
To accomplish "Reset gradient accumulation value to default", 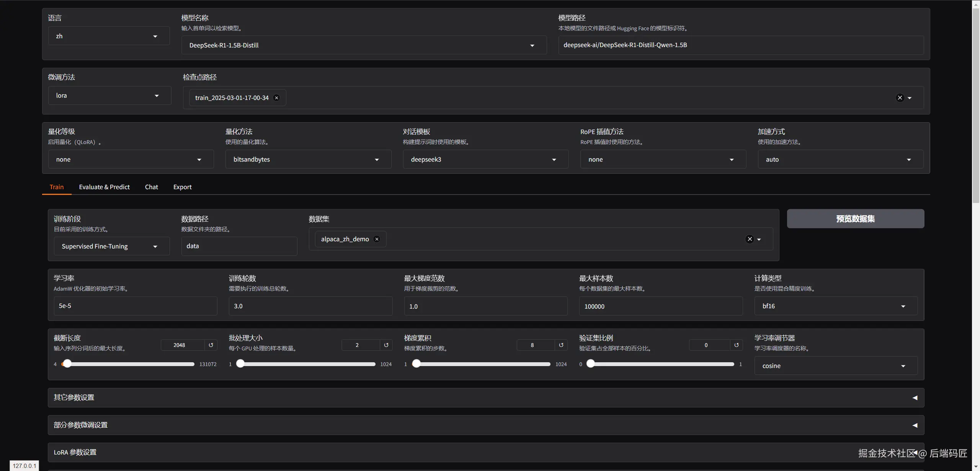I will (x=561, y=345).
